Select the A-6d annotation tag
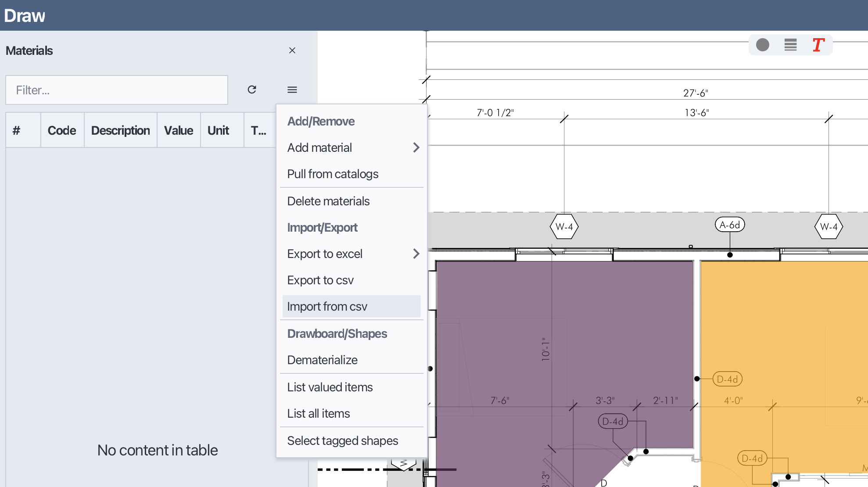 coord(730,224)
